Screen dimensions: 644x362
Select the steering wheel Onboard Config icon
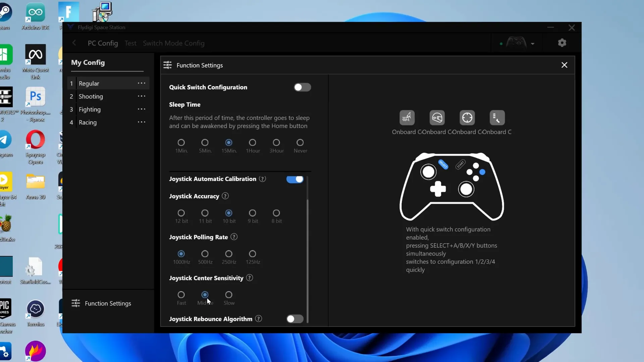point(437,118)
